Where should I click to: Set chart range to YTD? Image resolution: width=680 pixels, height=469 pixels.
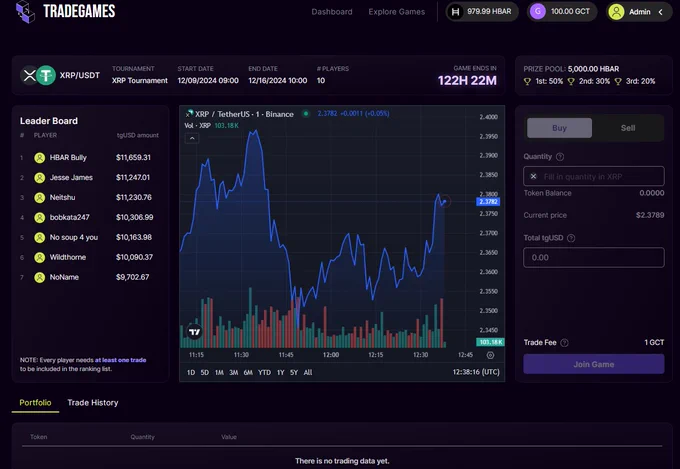click(264, 372)
